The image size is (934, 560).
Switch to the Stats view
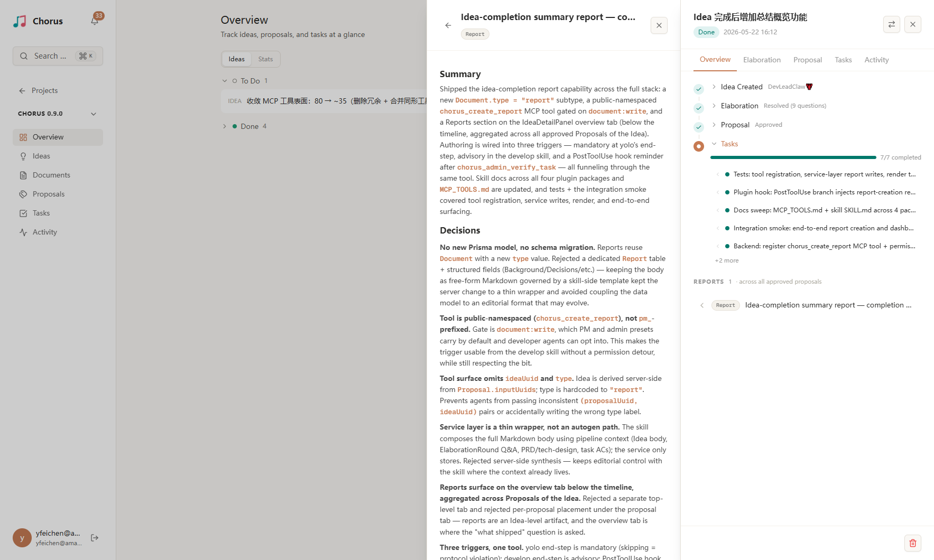(265, 59)
